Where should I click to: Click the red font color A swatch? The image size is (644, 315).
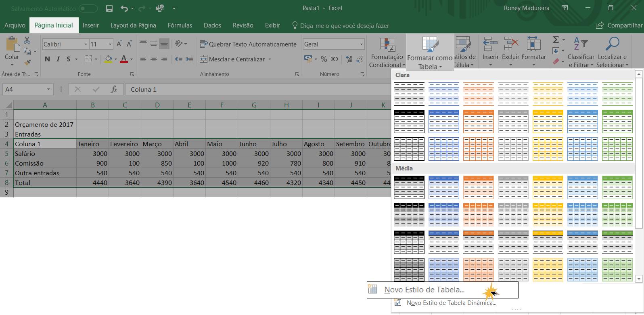tap(124, 59)
